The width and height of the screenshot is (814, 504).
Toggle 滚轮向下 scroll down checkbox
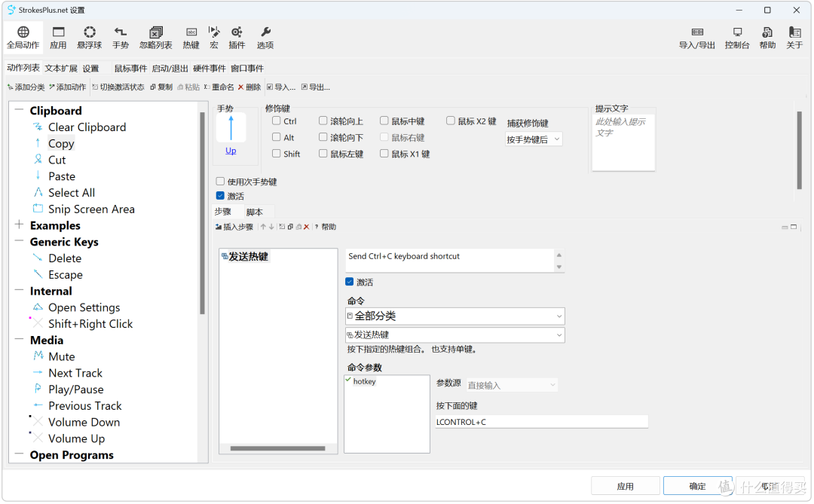(323, 137)
